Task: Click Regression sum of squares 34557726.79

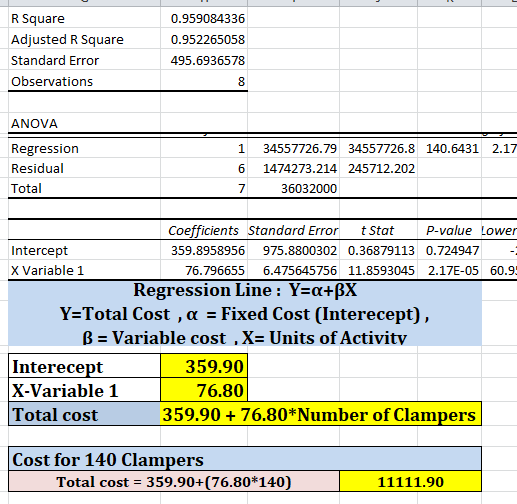Action: tap(300, 149)
